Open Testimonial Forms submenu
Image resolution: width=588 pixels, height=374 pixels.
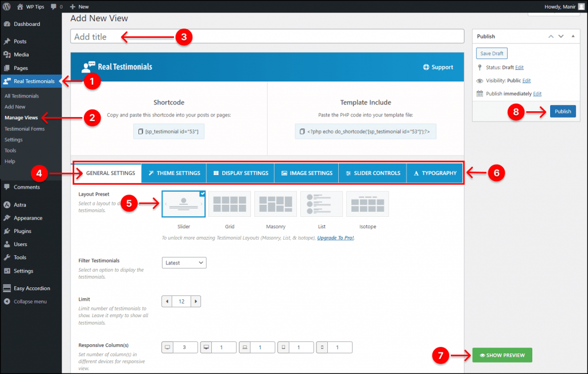pos(24,128)
